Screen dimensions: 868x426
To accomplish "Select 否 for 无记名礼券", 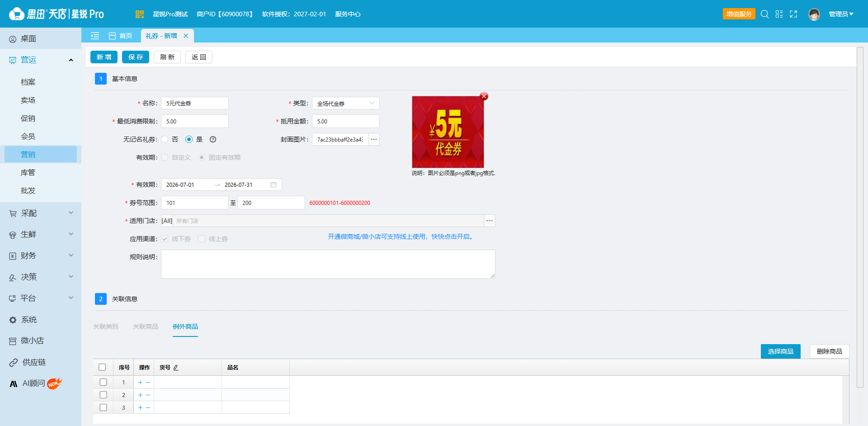I will tap(165, 139).
